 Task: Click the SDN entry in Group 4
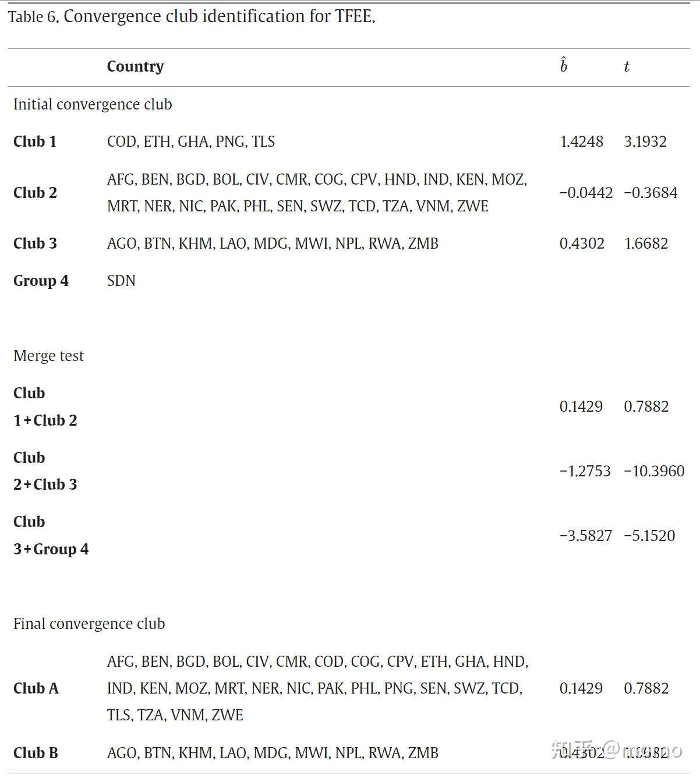(121, 281)
